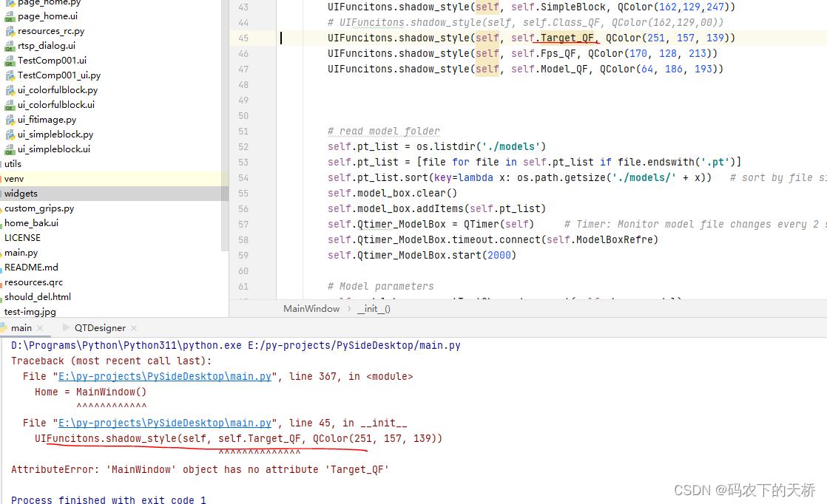
Task: Click Python icon on main run tab
Action: pos(3,327)
